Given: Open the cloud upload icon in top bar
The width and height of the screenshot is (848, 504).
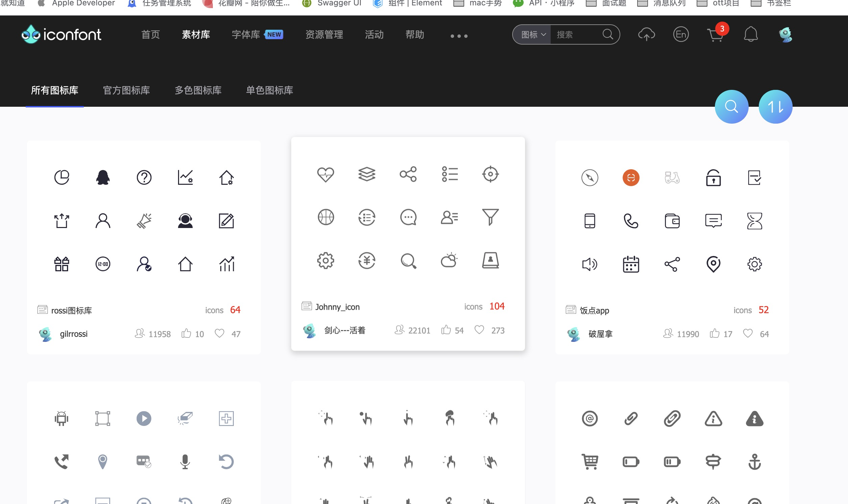Looking at the screenshot, I should [x=647, y=34].
